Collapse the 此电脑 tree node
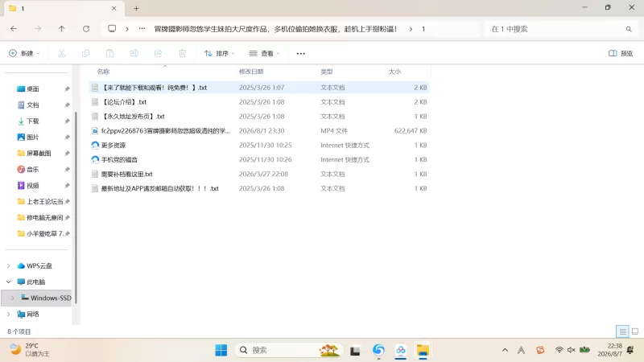Image resolution: width=644 pixels, height=362 pixels. click(x=9, y=282)
